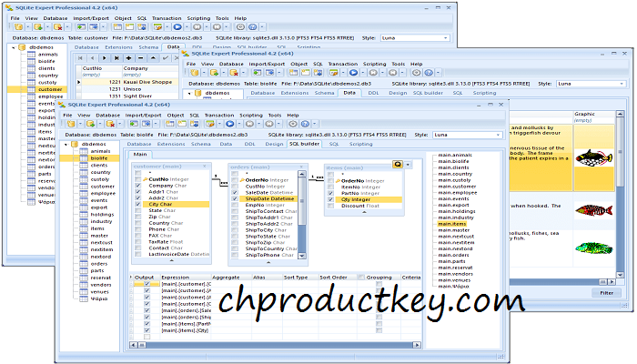Click the blue Execute play icon in front window
The image size is (637, 364).
point(230,124)
